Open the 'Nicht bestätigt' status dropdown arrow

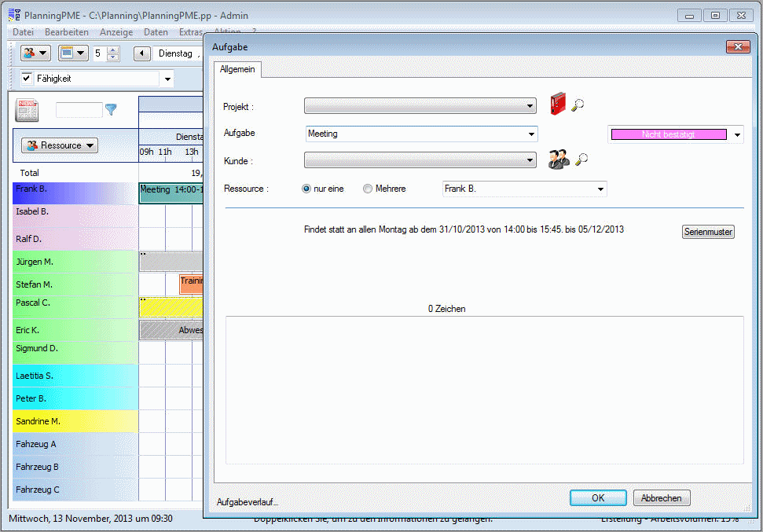click(x=737, y=135)
